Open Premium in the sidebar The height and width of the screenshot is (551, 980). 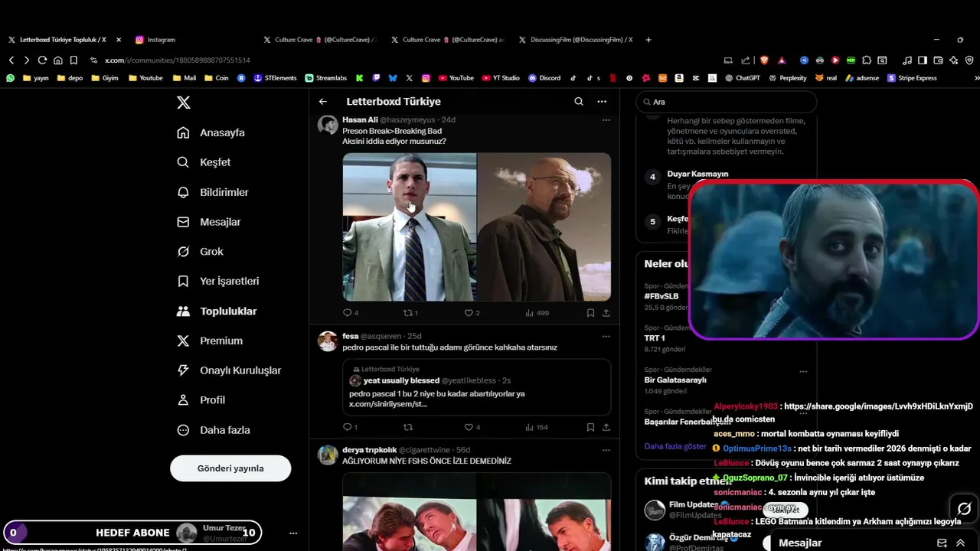pos(209,341)
